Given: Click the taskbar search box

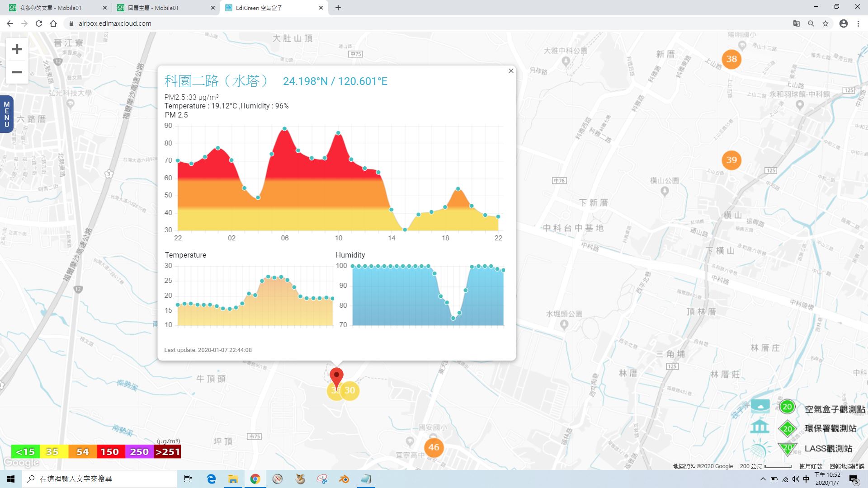Looking at the screenshot, I should tap(99, 479).
